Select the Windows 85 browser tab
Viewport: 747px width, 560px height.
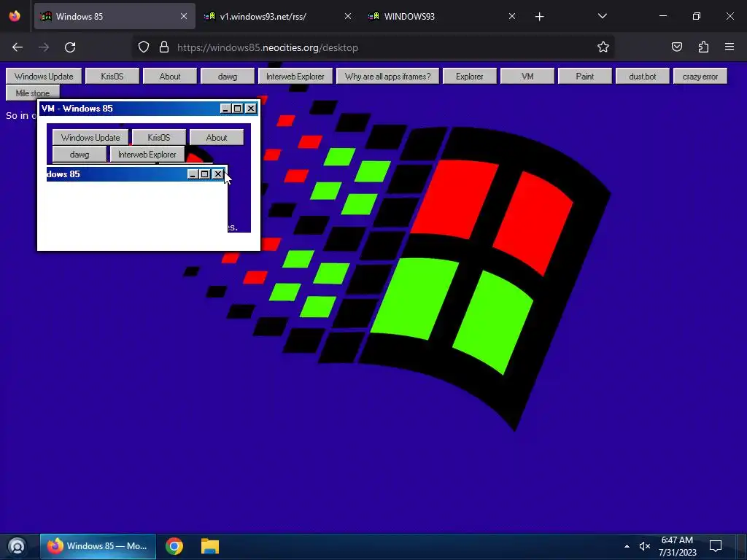[115, 16]
